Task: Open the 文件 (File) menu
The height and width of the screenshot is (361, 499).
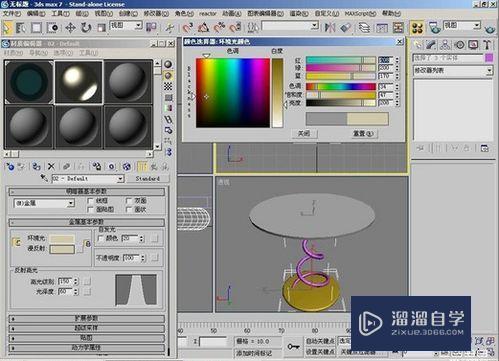Action: click(x=12, y=14)
